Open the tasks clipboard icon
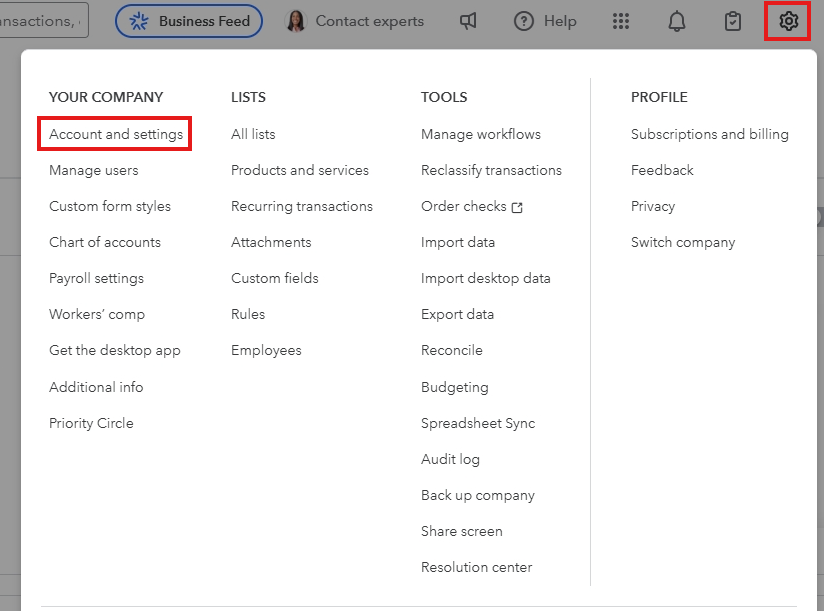The image size is (824, 611). pyautogui.click(x=733, y=21)
